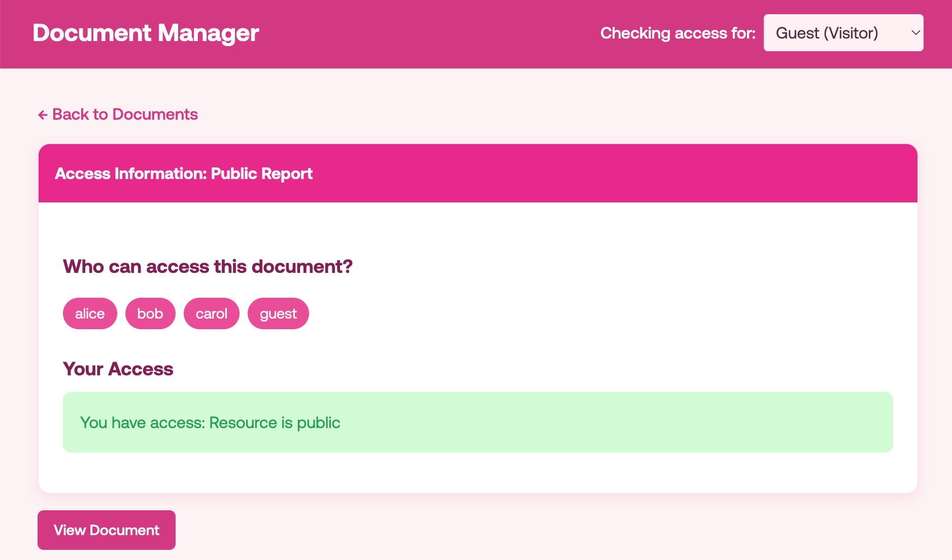
Task: Click the Document Manager title
Action: [x=145, y=32]
